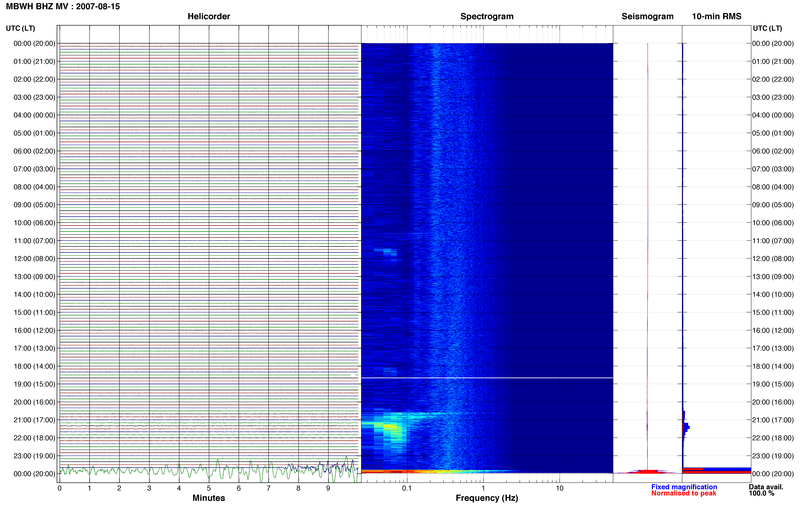Click the left '07:00 (03:00)' time label
The image size is (812, 508).
click(34, 169)
